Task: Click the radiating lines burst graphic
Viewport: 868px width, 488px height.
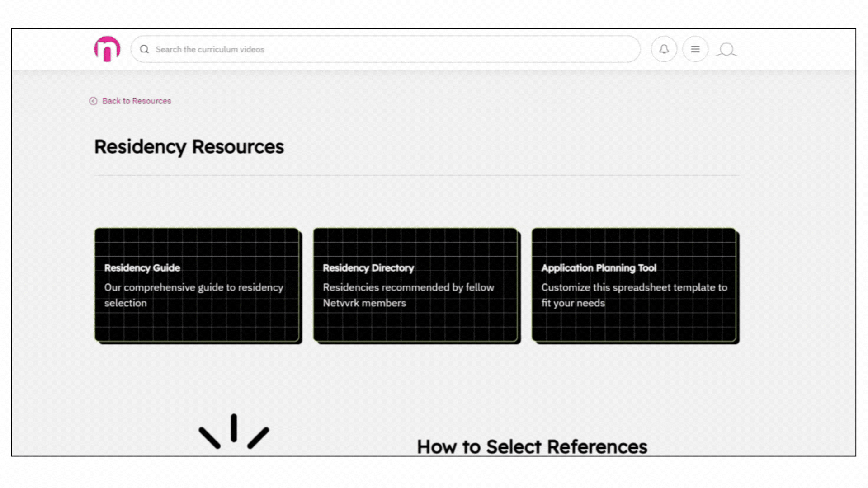Action: point(234,431)
